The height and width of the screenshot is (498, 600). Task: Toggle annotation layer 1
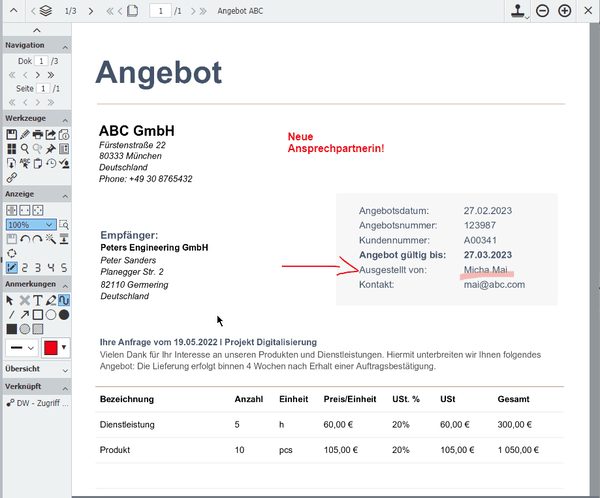point(11,267)
